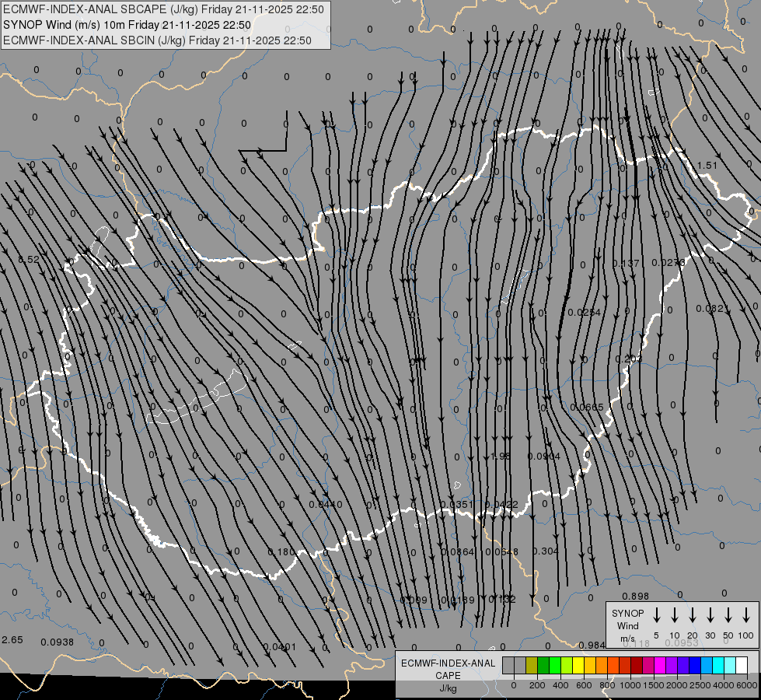Select the first grey CAPE legend swatch

508,666
